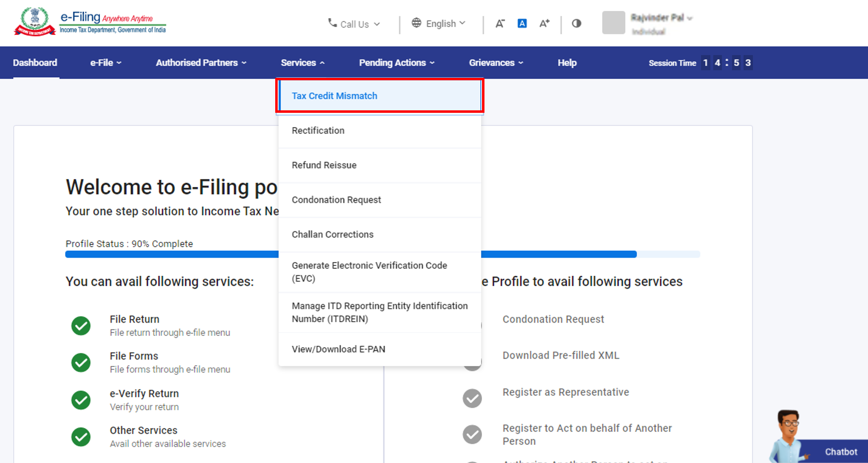Click the Income Tax Department emblem logo
The height and width of the screenshot is (463, 868).
34,22
